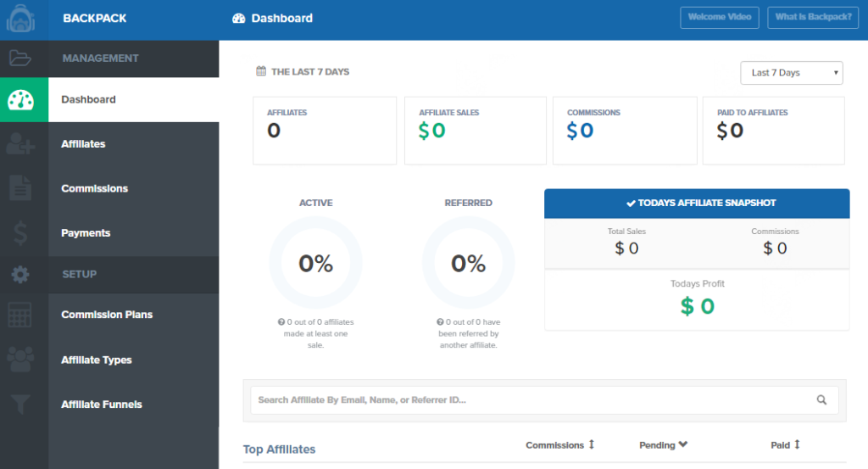Viewport: 868px width, 469px height.
Task: Click the Affiliate Sales $0 card
Action: pos(476,131)
